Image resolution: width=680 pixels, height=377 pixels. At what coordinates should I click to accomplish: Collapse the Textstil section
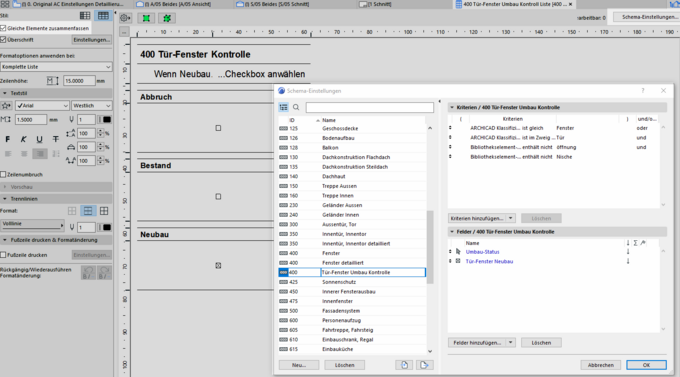tap(4, 93)
